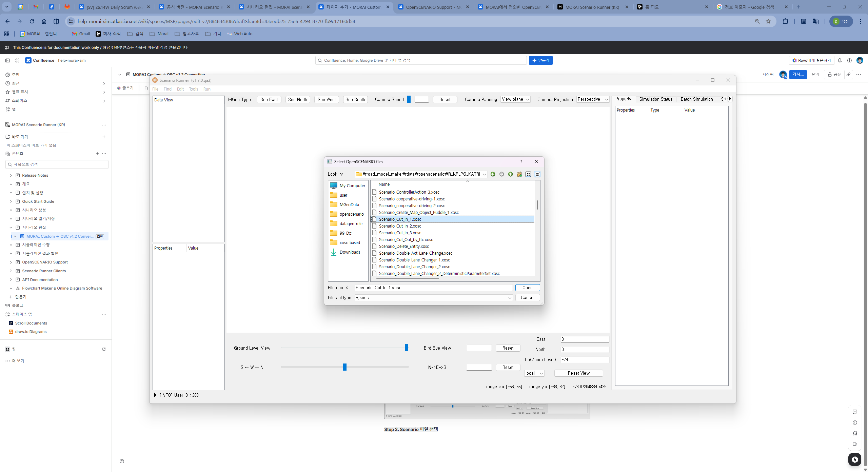Switch file dialog to detail view
Image resolution: width=868 pixels, height=472 pixels.
[537, 174]
